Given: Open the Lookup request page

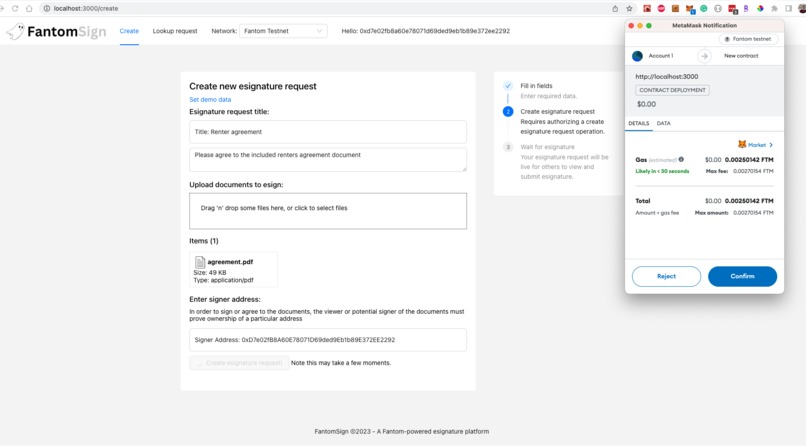Looking at the screenshot, I should pos(175,31).
